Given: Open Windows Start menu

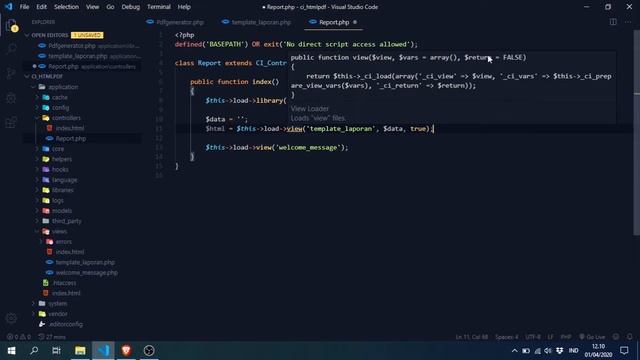Looking at the screenshot, I should tap(11, 351).
